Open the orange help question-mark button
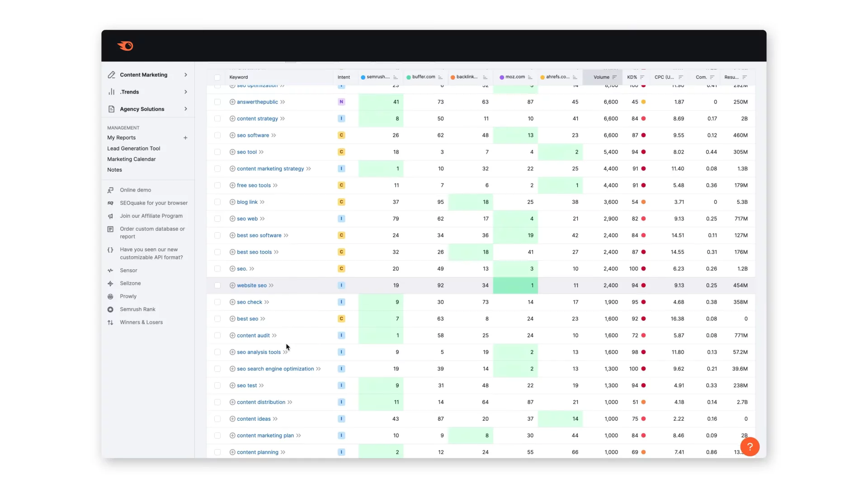Image resolution: width=868 pixels, height=488 pixels. (x=750, y=447)
